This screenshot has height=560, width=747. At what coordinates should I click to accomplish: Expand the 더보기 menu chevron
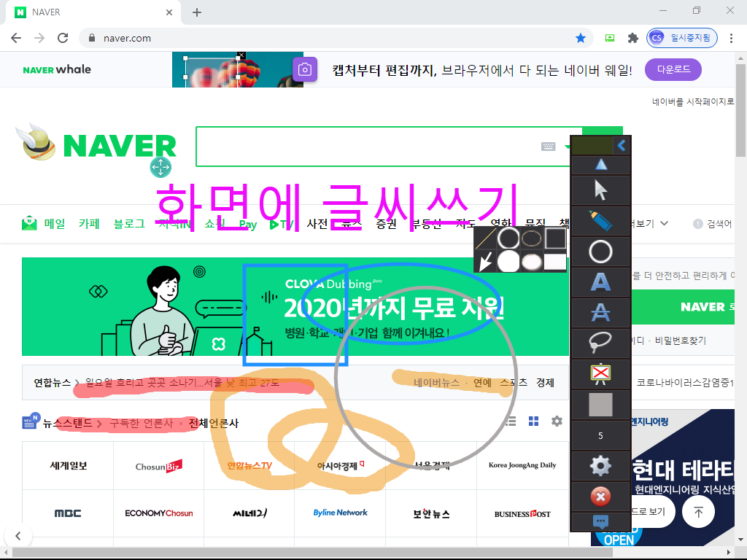point(664,223)
